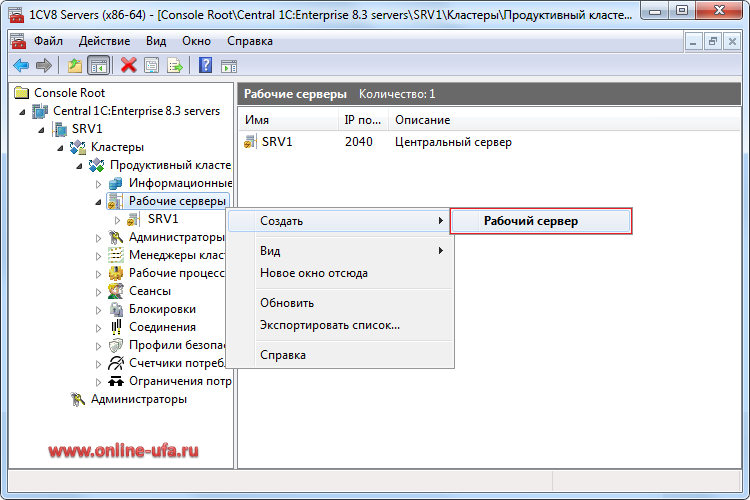Click the red Delete X icon
750x500 pixels.
(128, 65)
